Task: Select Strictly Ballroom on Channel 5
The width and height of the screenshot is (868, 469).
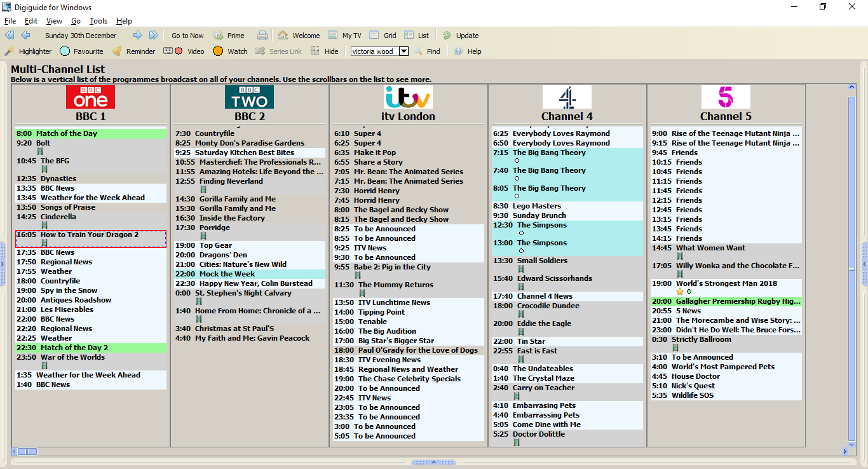Action: (726, 344)
